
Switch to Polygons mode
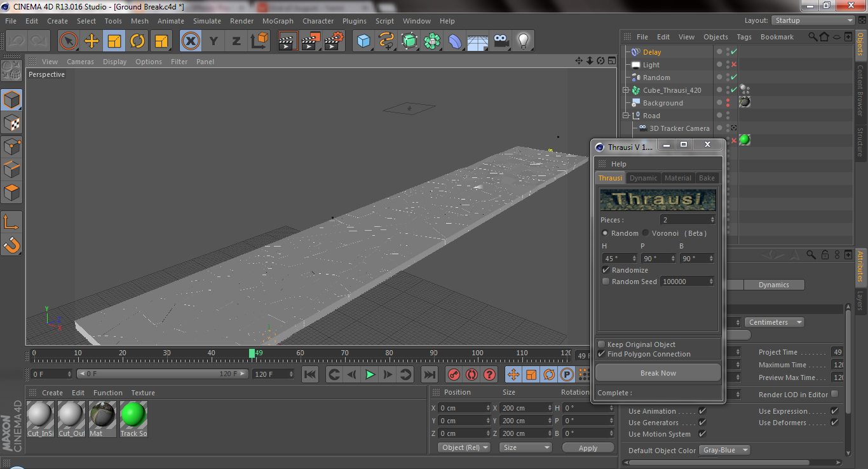(11, 192)
